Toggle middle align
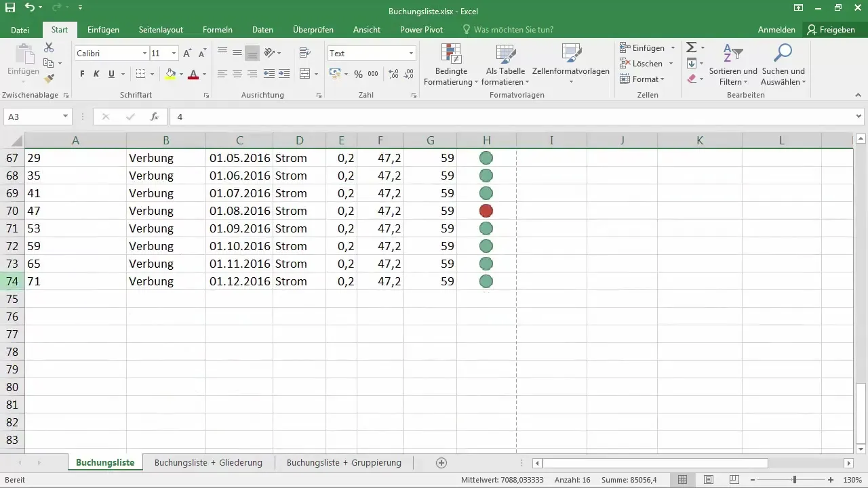Screen dimensions: 868x488 [237, 53]
